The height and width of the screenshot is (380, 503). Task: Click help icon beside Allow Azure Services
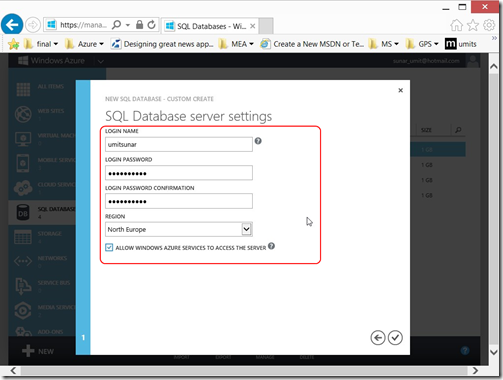tap(271, 246)
